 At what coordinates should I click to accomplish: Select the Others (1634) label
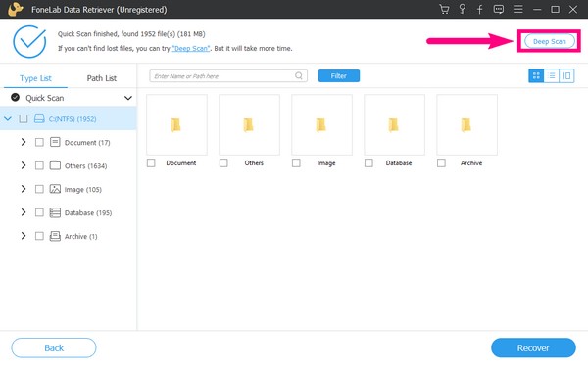pyautogui.click(x=85, y=165)
